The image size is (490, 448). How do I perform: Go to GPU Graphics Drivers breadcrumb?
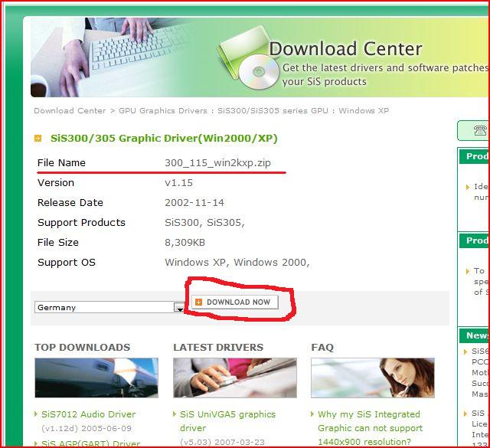(163, 111)
